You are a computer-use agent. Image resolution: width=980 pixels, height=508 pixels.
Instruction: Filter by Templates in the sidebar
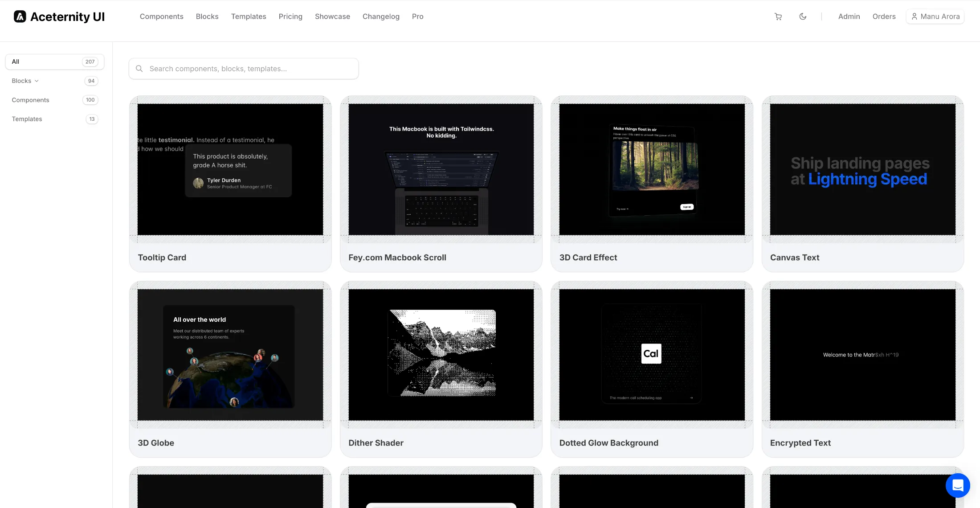point(27,119)
